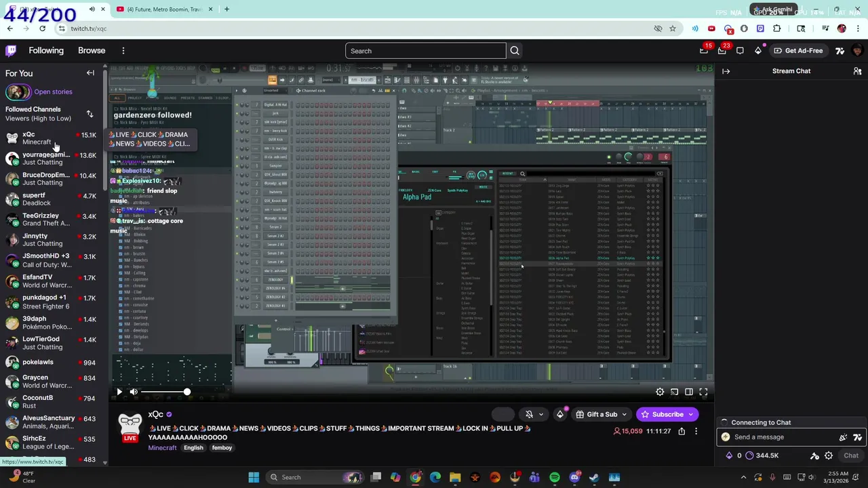
Task: Open the chat settings gear icon
Action: click(829, 455)
